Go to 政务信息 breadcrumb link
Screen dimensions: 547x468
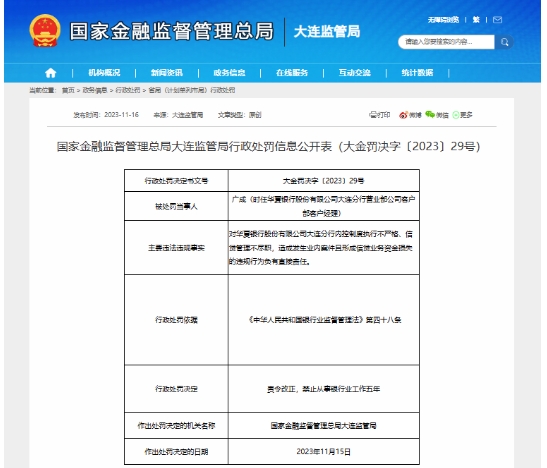click(x=95, y=90)
